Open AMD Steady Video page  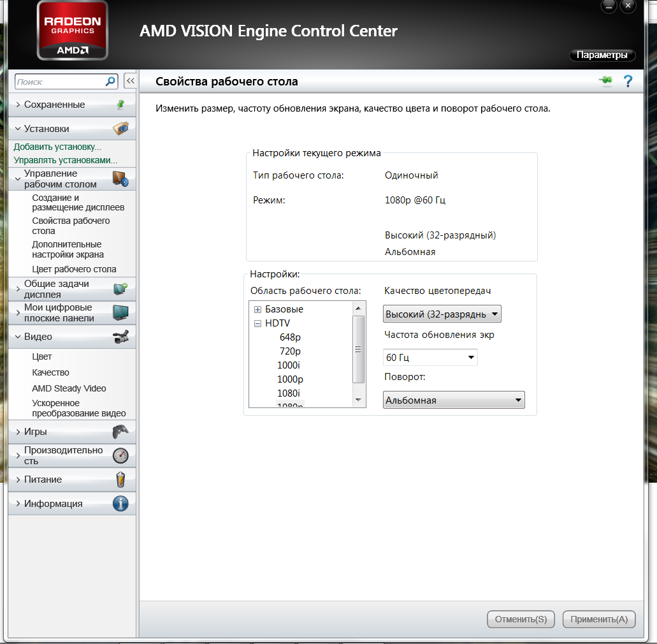(69, 388)
